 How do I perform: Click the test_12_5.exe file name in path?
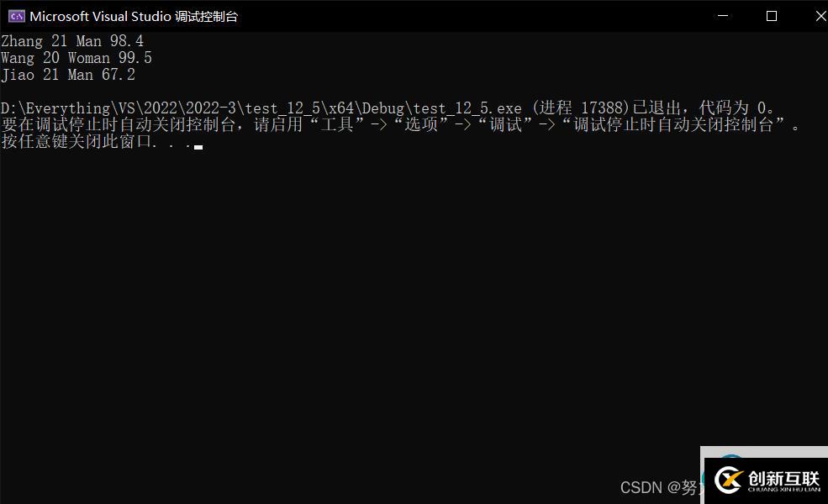(467, 108)
